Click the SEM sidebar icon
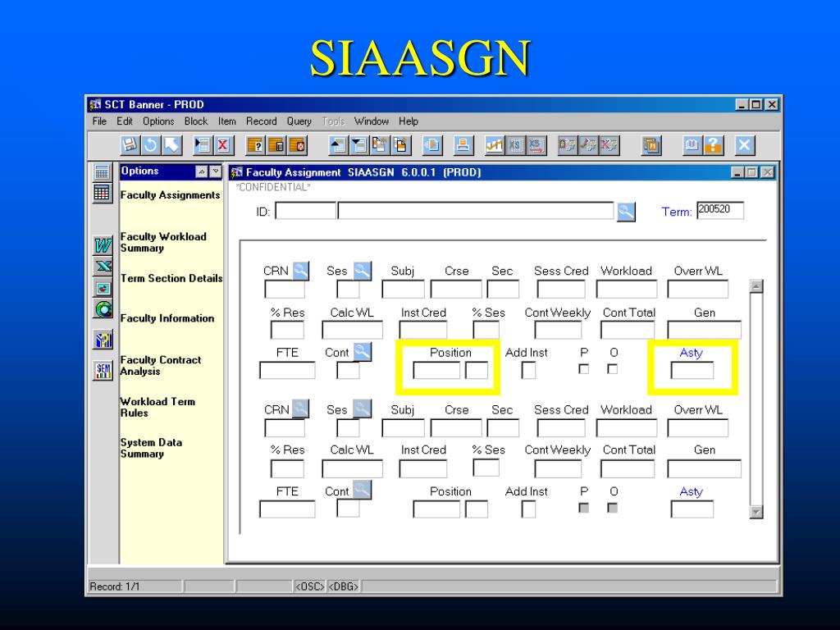 [x=103, y=370]
